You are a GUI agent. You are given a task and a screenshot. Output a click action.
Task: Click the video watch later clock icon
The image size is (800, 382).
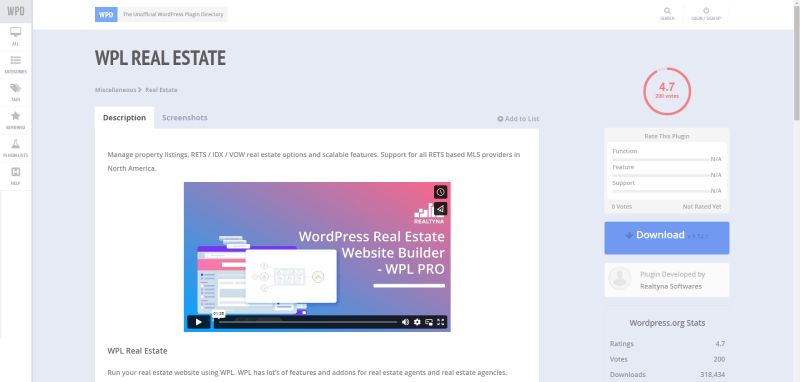click(x=440, y=192)
